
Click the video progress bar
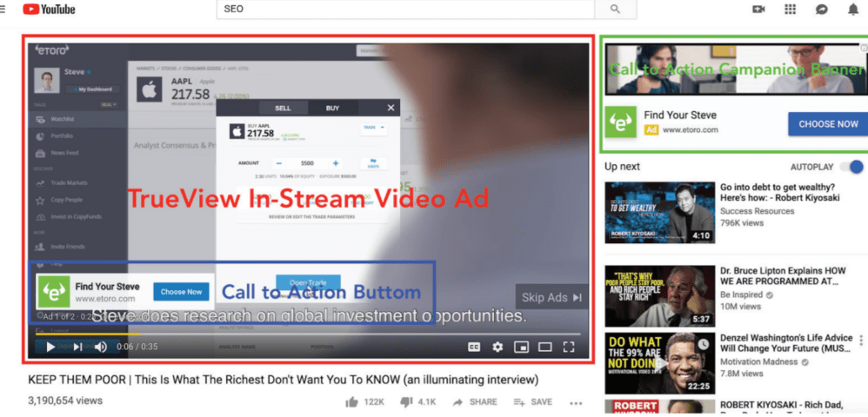click(x=309, y=334)
